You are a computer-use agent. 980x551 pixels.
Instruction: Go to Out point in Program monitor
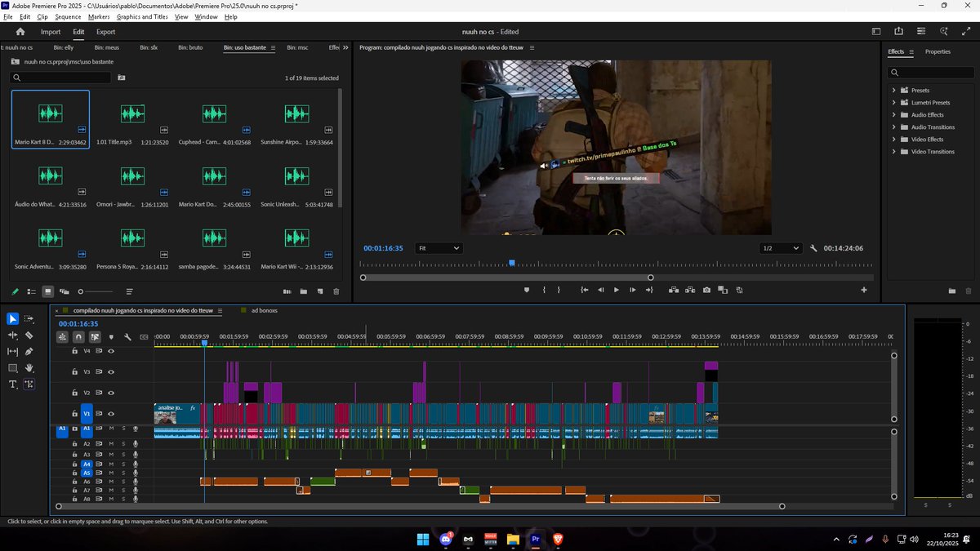coord(648,290)
